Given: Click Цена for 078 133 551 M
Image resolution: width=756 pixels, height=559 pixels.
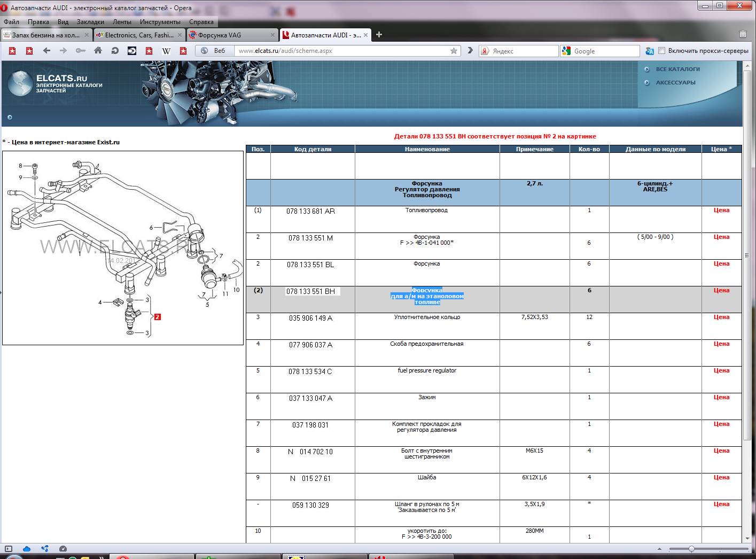Looking at the screenshot, I should tap(721, 237).
